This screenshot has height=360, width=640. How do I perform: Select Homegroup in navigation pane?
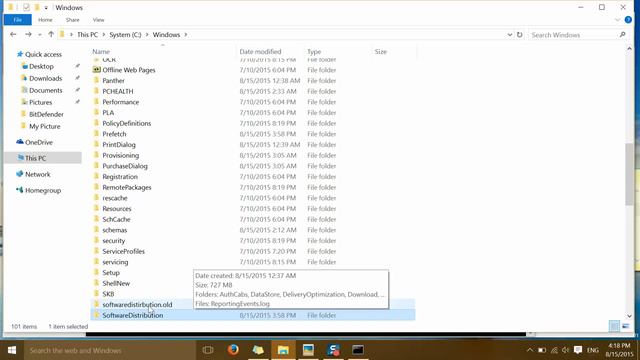coord(43,190)
